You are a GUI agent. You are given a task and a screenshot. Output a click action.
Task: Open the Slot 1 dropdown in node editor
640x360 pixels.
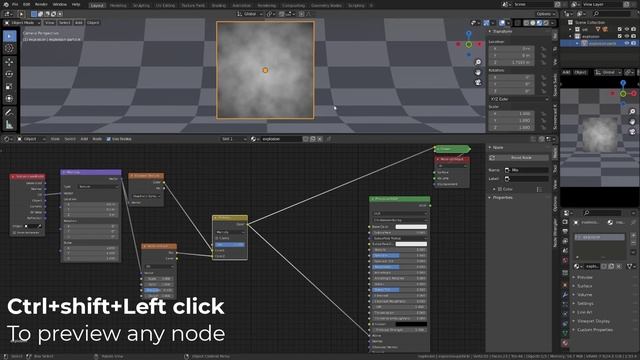(234, 139)
